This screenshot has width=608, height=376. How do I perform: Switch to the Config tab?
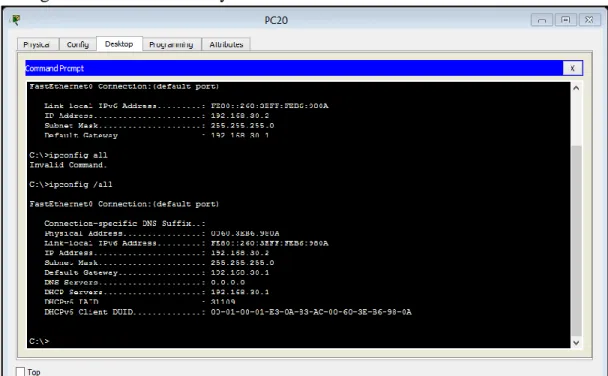78,45
